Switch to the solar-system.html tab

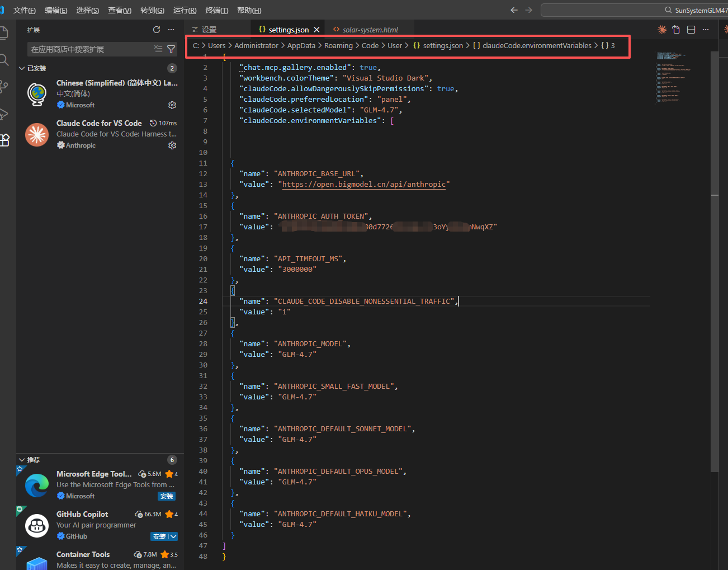[370, 30]
